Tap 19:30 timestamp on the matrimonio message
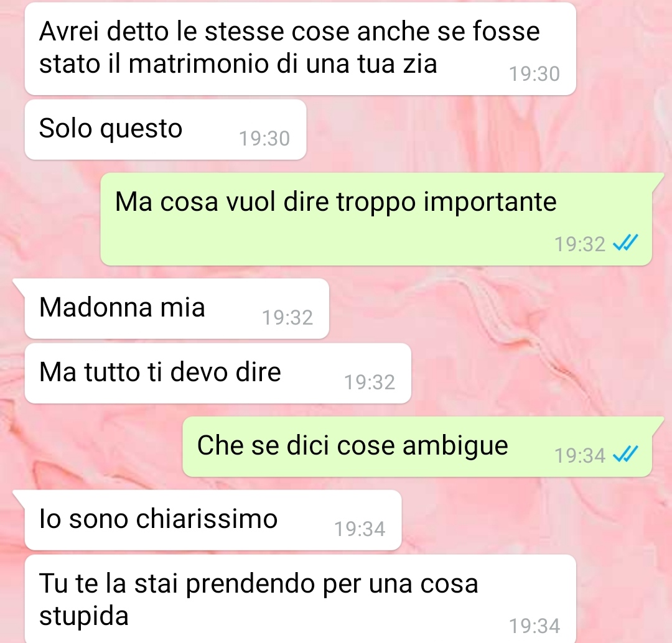Viewport: 672px width, 643px height. [534, 74]
